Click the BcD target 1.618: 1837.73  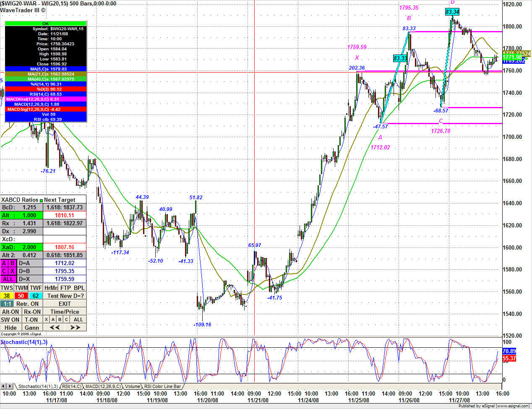coord(65,207)
